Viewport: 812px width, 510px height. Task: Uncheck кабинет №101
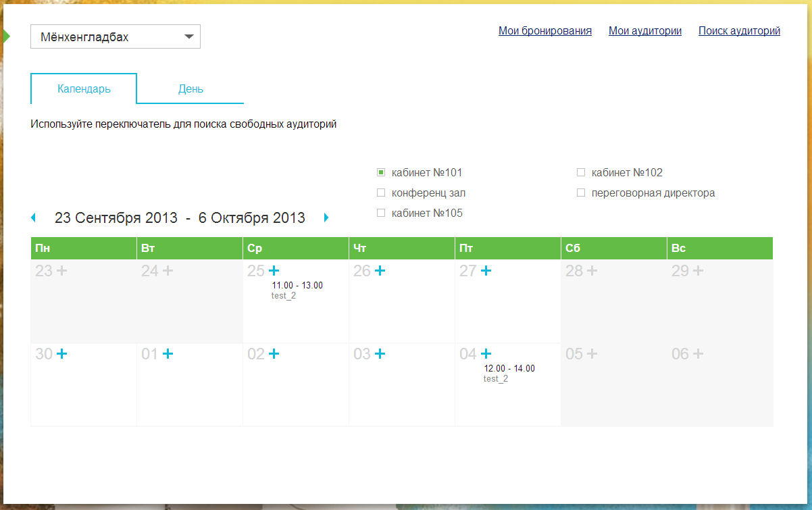click(x=380, y=172)
